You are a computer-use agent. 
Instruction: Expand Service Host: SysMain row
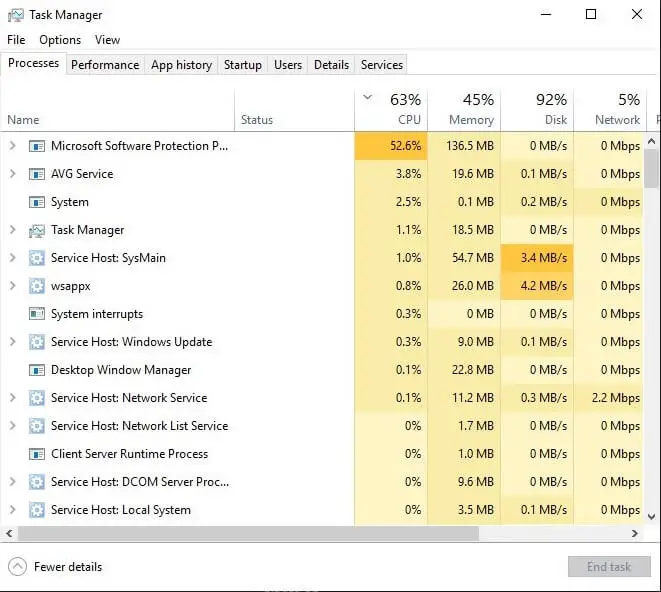pos(13,258)
